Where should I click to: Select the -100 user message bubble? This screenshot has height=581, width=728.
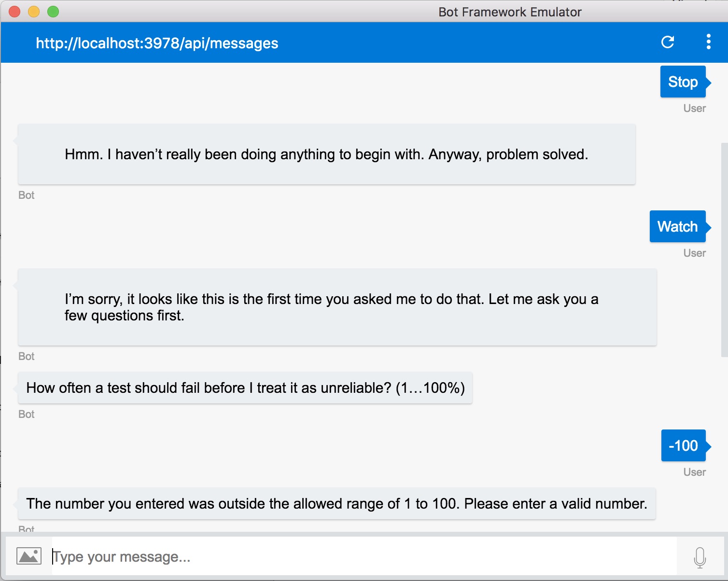684,445
